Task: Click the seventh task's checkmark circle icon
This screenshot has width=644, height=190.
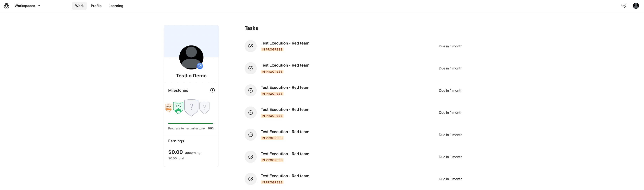Action: 250,179
